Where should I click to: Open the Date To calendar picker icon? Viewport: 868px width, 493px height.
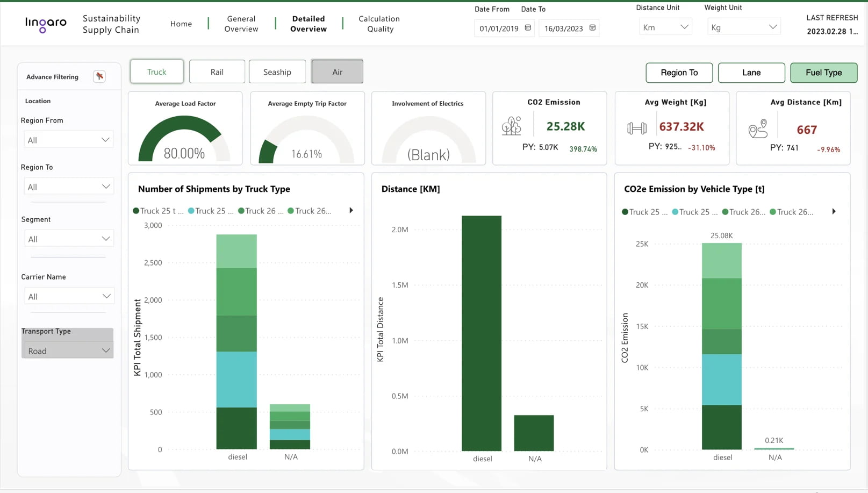(592, 28)
